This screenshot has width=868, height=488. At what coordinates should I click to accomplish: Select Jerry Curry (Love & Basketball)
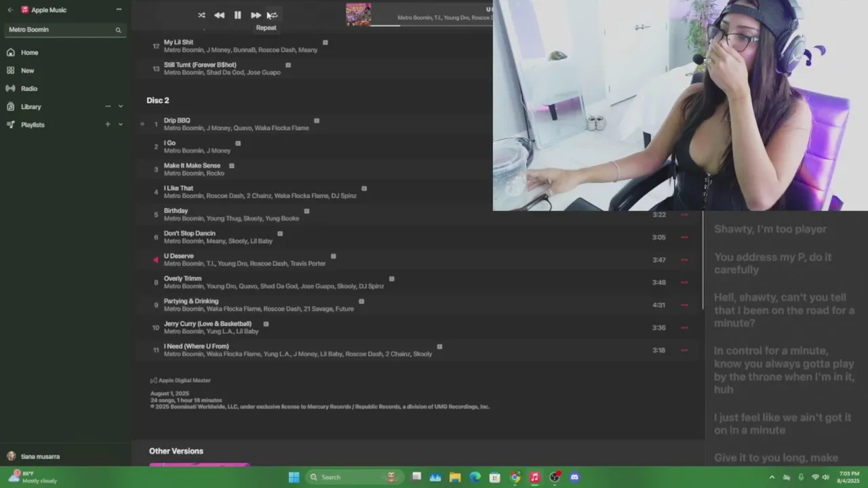(208, 324)
